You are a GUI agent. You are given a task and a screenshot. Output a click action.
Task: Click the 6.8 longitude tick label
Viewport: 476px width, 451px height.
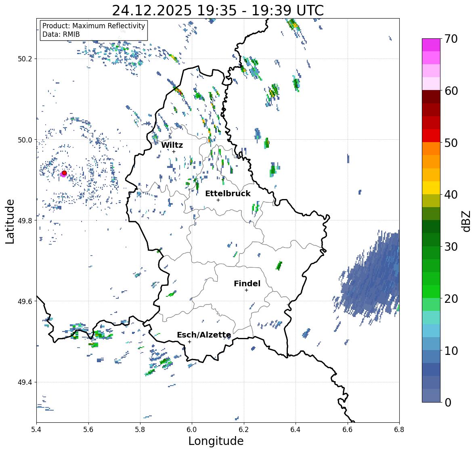[x=399, y=430]
